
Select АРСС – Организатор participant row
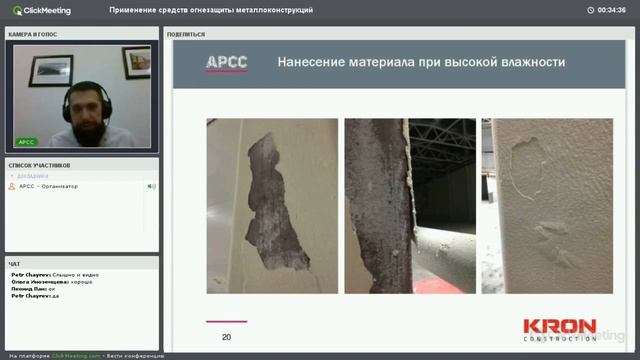[82, 187]
